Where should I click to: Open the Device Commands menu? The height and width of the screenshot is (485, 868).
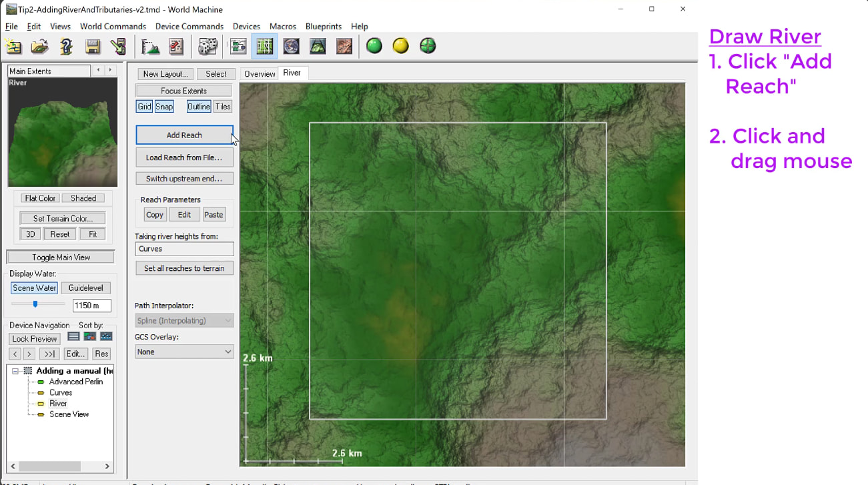(x=189, y=27)
